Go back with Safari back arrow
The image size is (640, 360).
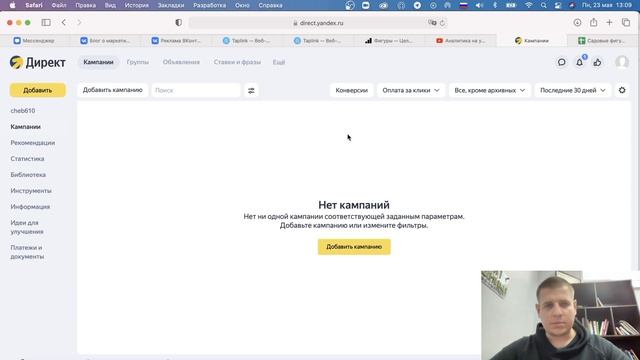click(x=64, y=23)
